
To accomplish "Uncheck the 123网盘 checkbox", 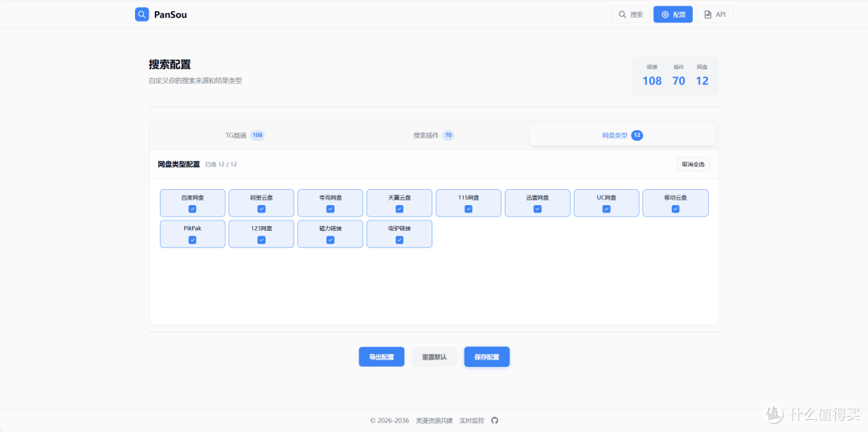I will click(x=261, y=240).
